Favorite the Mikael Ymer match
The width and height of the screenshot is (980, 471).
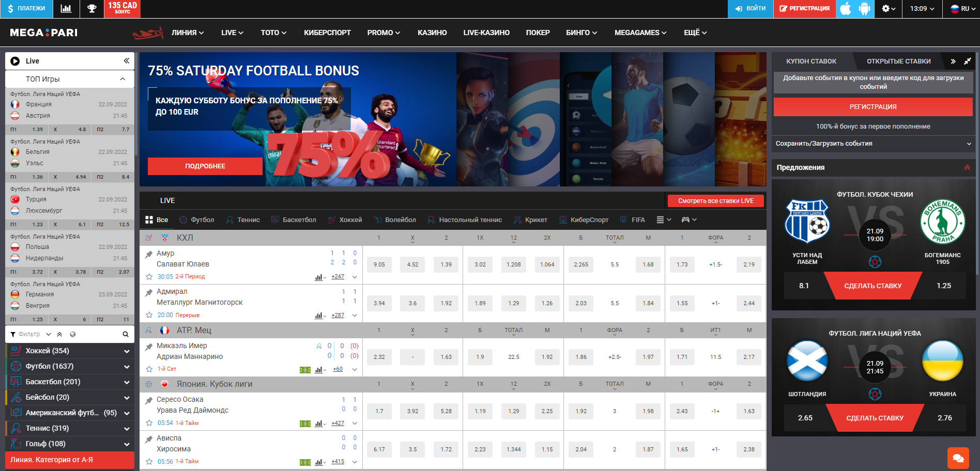[x=149, y=369]
